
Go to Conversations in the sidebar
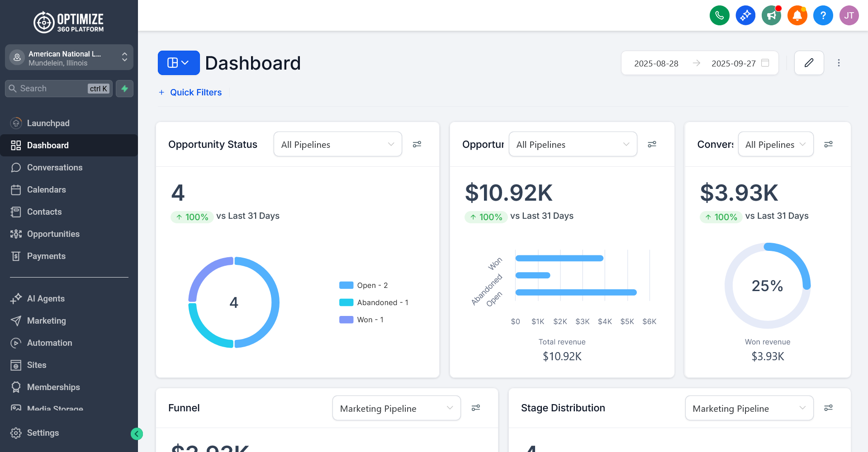[55, 168]
